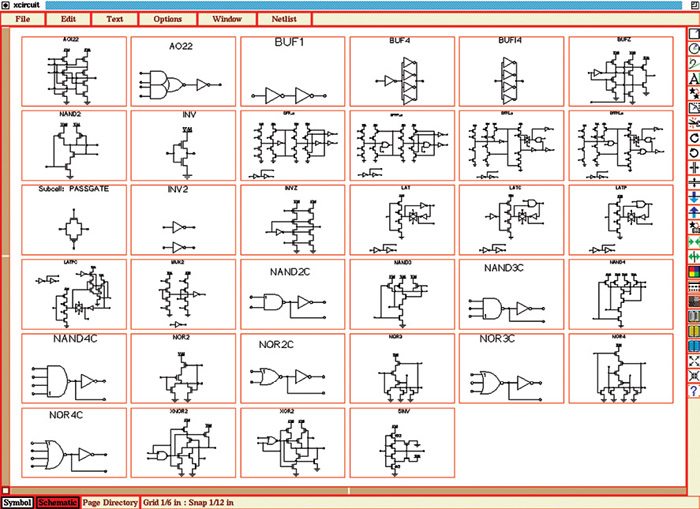Open the File menu
The width and height of the screenshot is (700, 509).
click(22, 19)
